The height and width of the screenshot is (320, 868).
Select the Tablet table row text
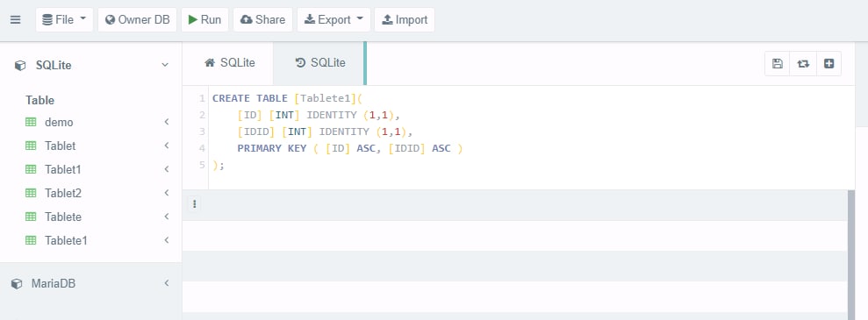pyautogui.click(x=61, y=146)
